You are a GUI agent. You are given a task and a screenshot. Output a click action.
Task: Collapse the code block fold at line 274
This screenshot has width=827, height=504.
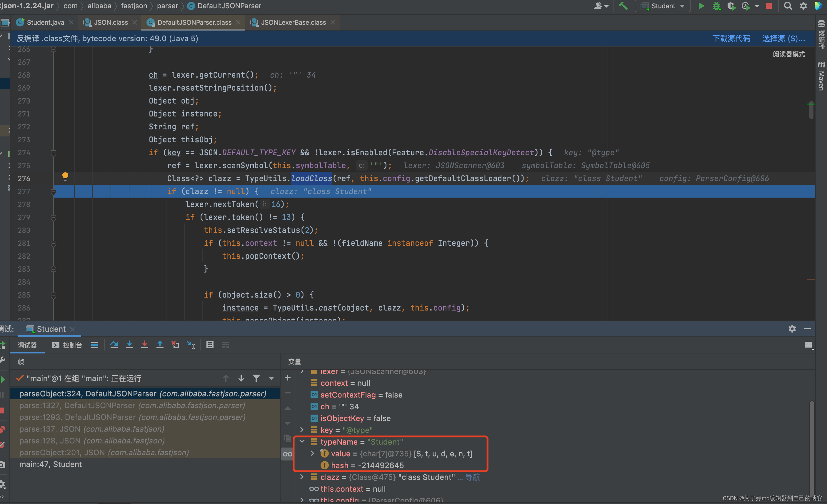pos(53,153)
